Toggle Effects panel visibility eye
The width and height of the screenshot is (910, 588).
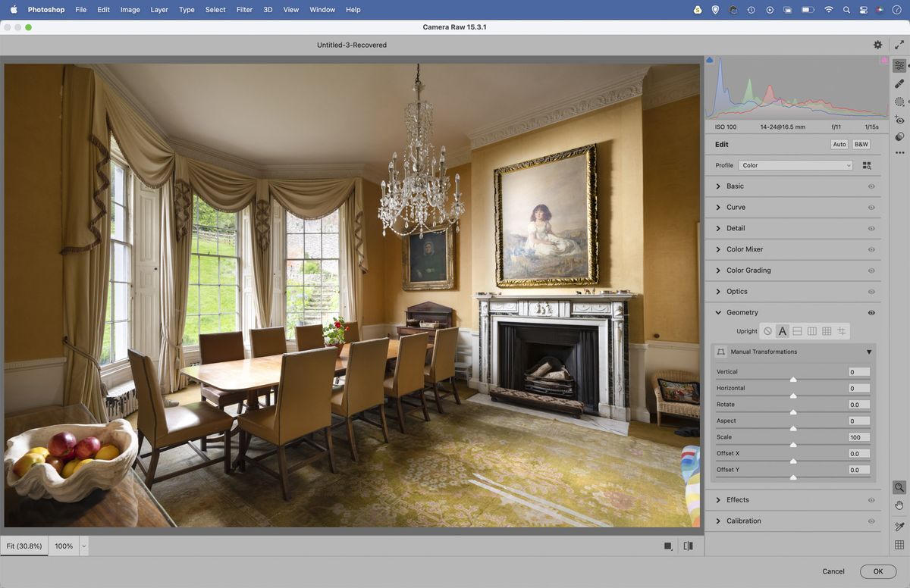871,500
